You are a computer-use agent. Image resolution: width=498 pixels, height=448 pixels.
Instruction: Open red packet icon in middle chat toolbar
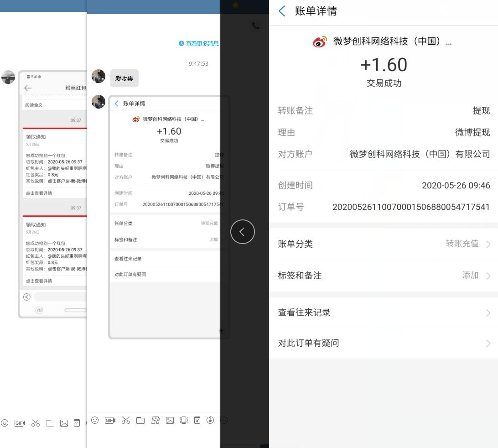point(197,420)
